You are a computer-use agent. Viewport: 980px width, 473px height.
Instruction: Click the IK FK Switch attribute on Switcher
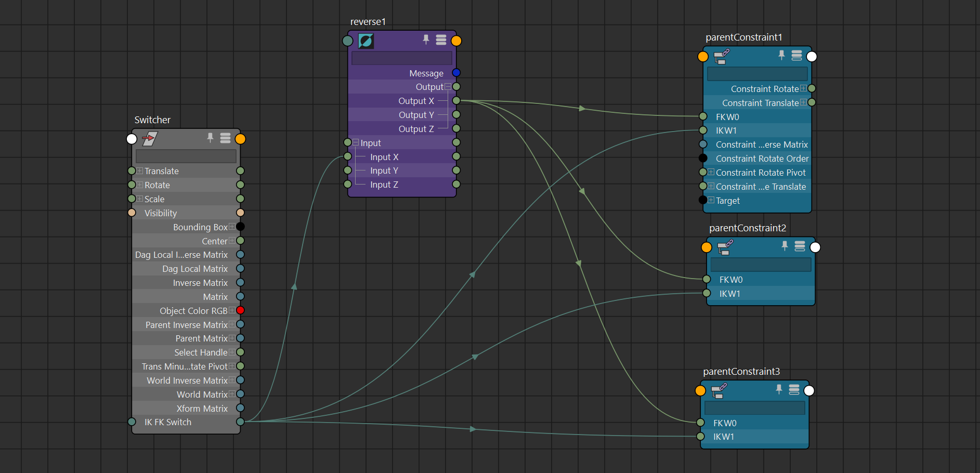(167, 422)
